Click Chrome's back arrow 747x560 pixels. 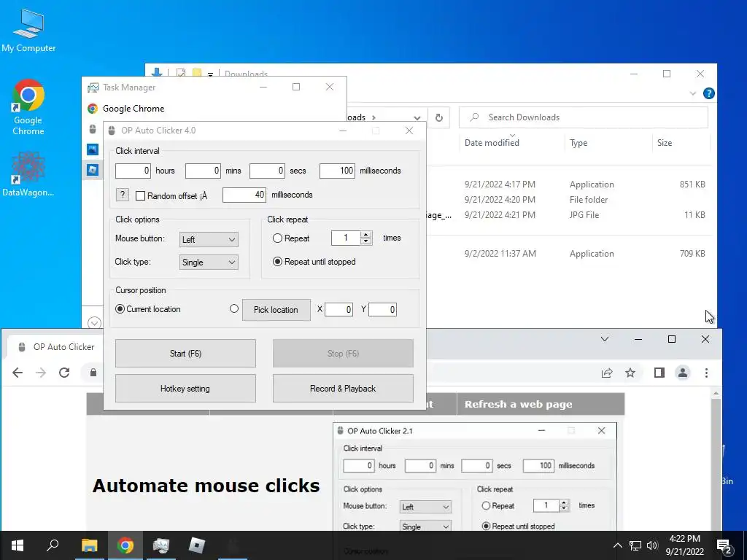(18, 373)
